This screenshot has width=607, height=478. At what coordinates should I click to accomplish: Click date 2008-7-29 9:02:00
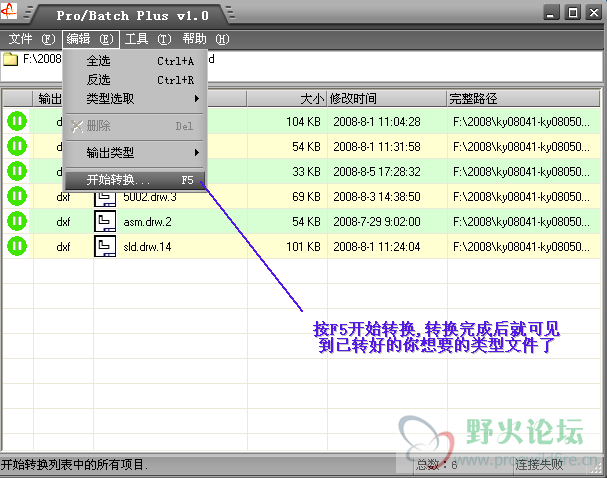tap(377, 222)
